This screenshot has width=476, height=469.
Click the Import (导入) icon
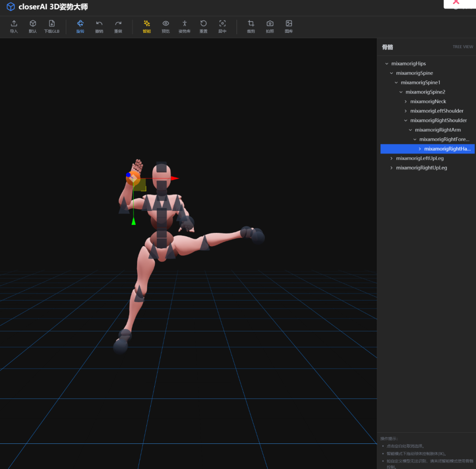tap(14, 26)
